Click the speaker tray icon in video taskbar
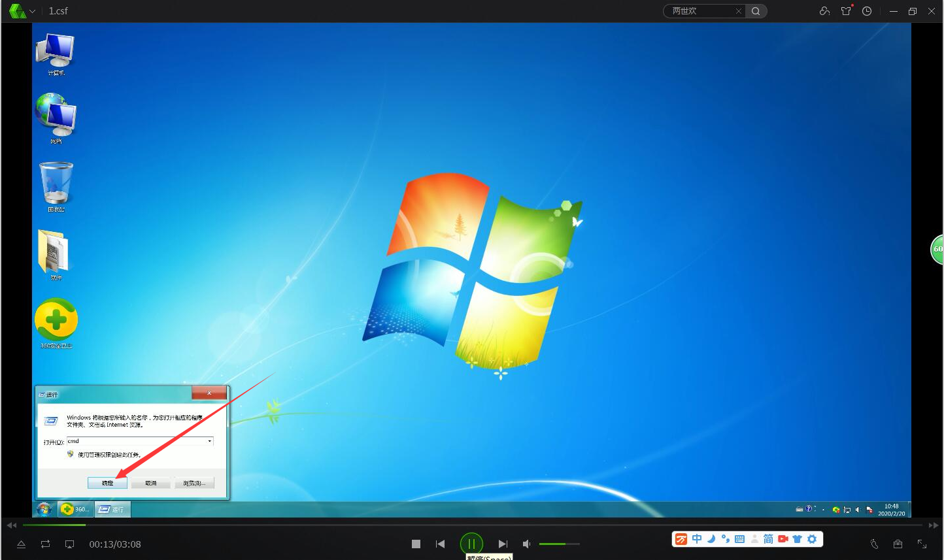 (858, 510)
